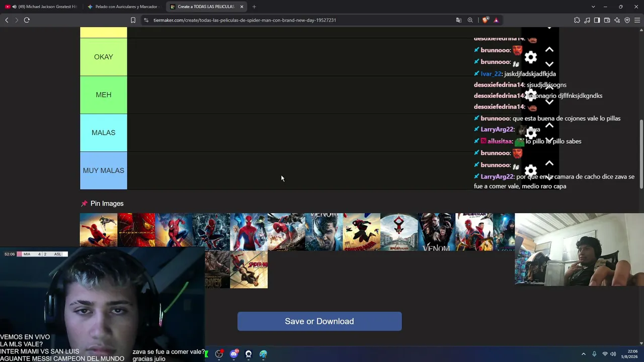Open the volume speaker tray icon

613,354
